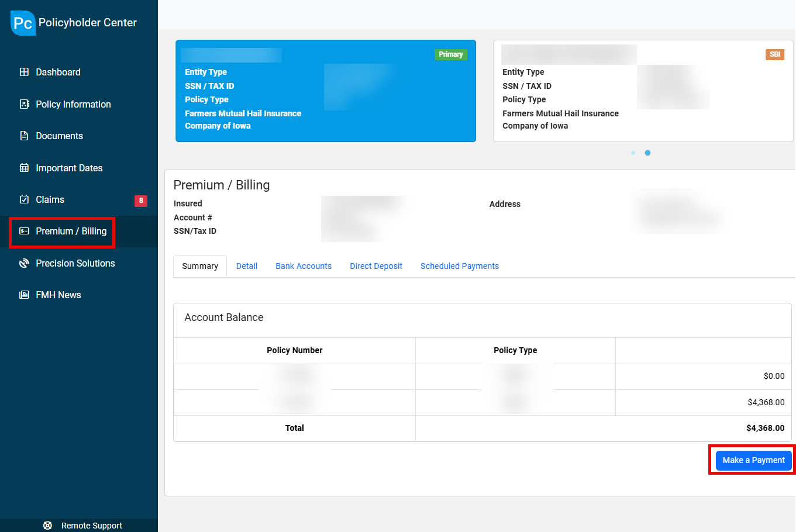
Task: Click the Important Dates calendar icon
Action: (x=24, y=168)
